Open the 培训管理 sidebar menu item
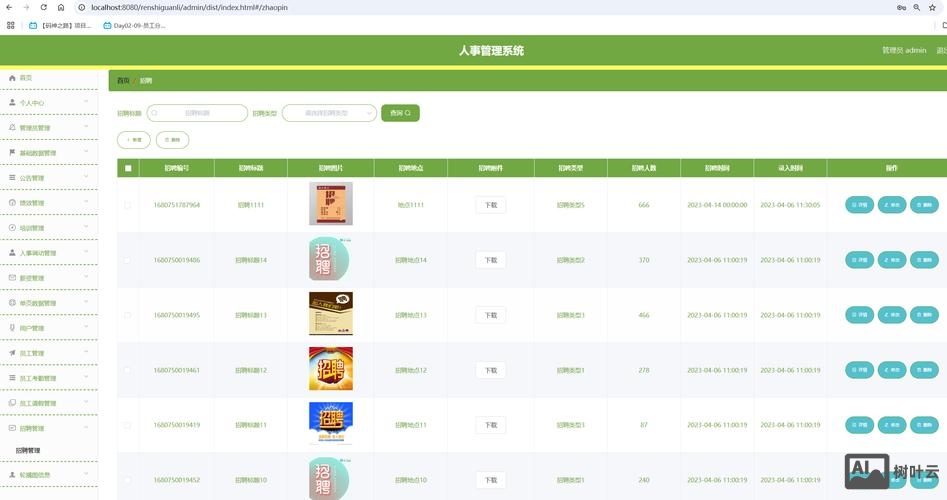The image size is (947, 500). pyautogui.click(x=48, y=228)
